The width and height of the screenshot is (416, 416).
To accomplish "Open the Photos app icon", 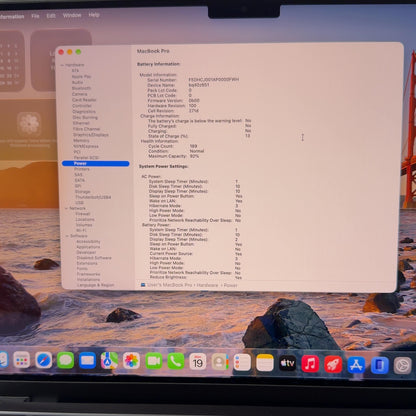I will coord(131,361).
